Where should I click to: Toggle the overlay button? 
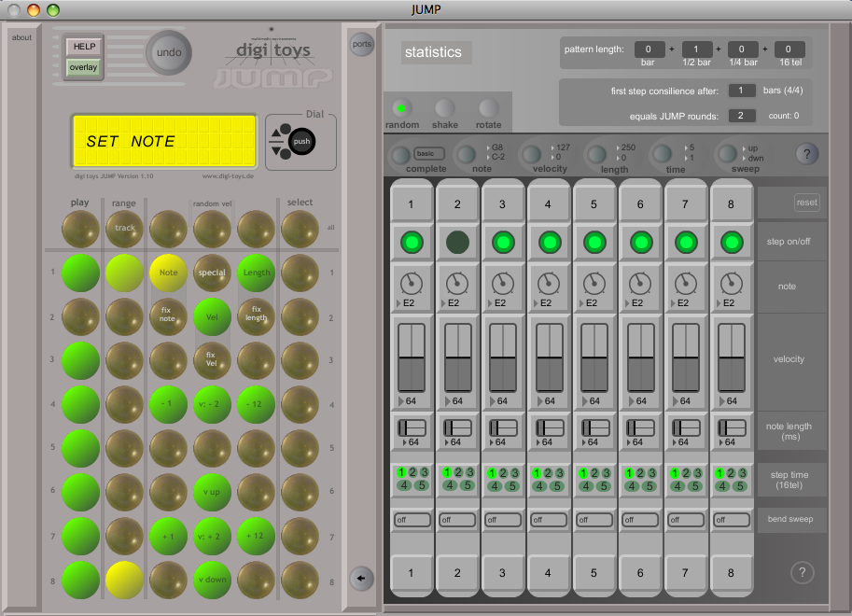point(83,67)
